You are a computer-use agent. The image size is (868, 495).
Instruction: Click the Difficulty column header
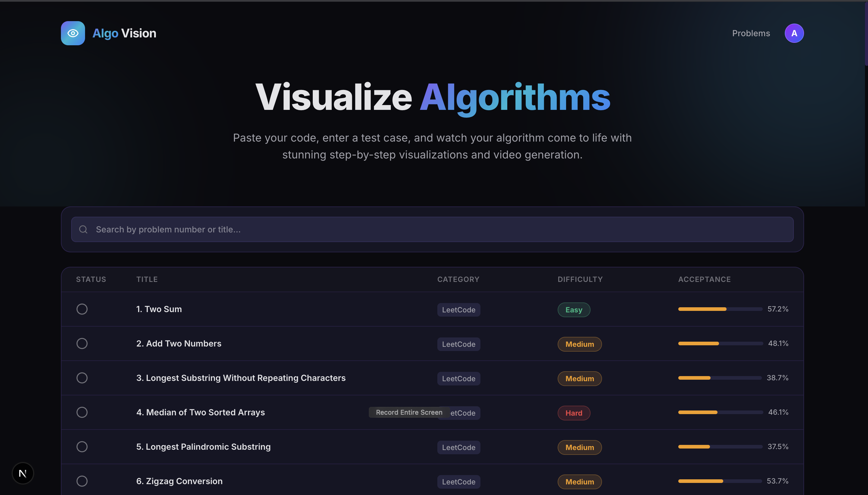coord(580,279)
